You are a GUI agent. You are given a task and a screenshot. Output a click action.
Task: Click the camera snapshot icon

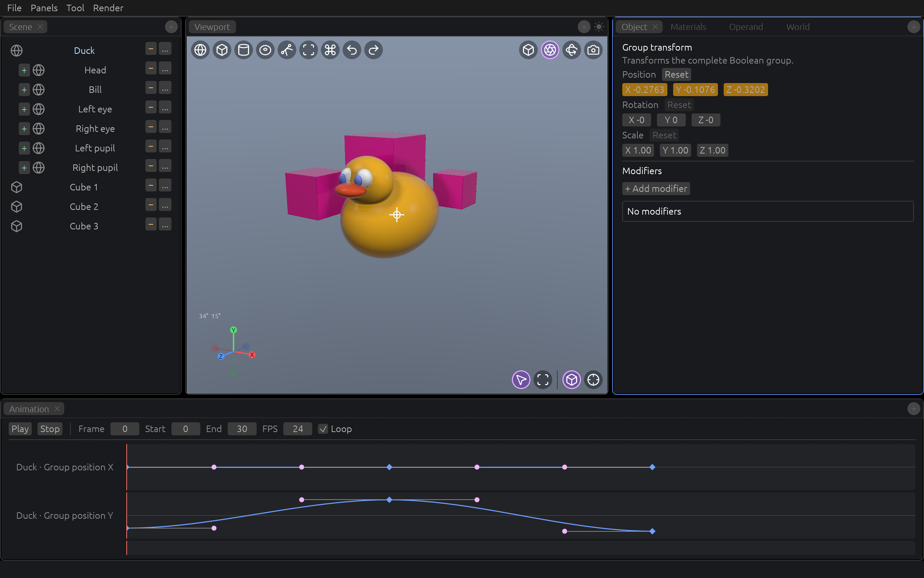point(593,50)
